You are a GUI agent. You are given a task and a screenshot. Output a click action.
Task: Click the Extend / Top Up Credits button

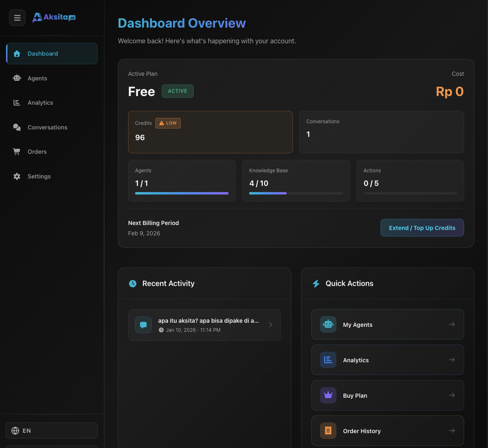click(422, 228)
